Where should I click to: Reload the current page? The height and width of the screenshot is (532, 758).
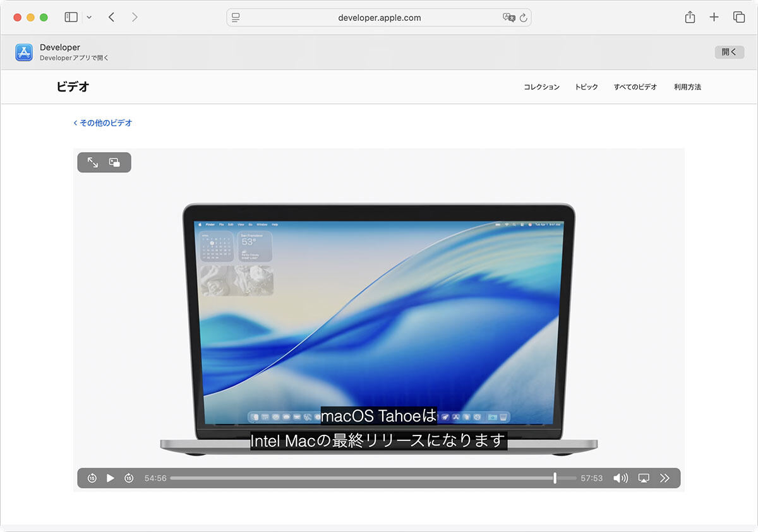point(523,18)
